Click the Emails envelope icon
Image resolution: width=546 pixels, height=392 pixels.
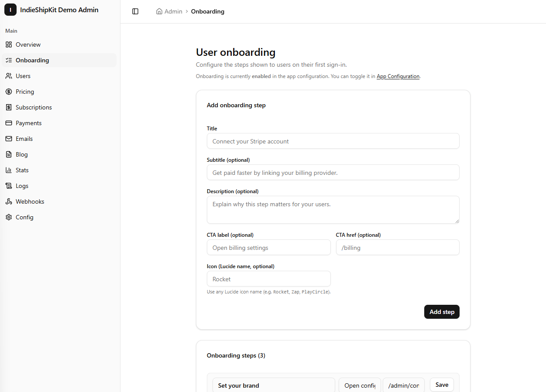coord(9,139)
